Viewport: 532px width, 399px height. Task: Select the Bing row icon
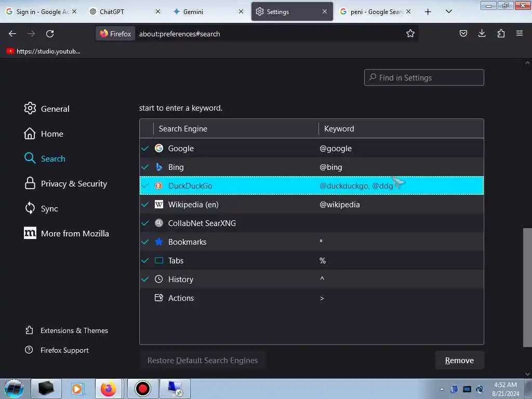point(159,167)
